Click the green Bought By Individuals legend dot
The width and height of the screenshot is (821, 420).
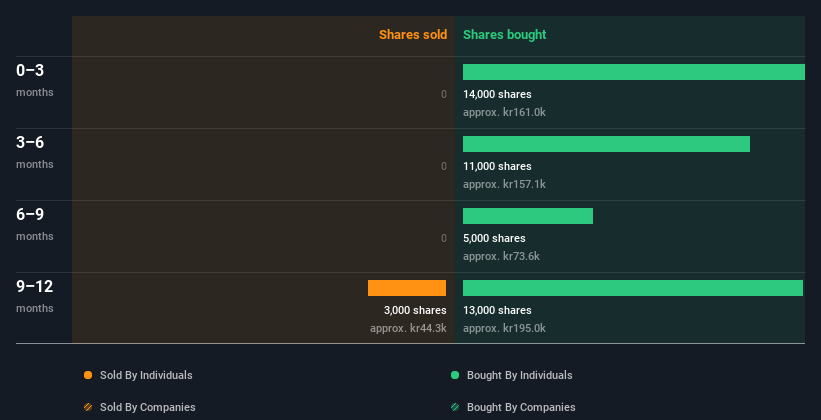tap(455, 375)
